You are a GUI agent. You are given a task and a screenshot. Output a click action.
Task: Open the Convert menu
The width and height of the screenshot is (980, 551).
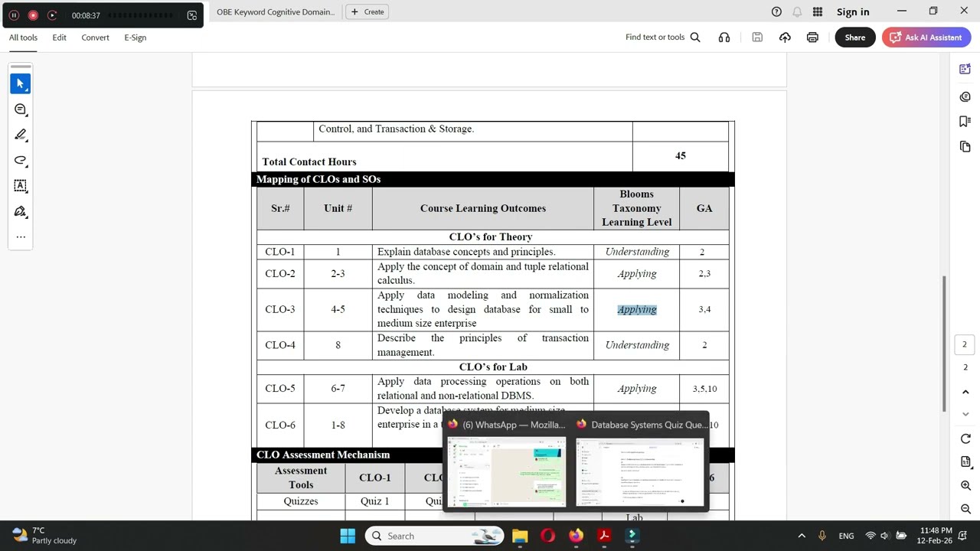tap(95, 37)
